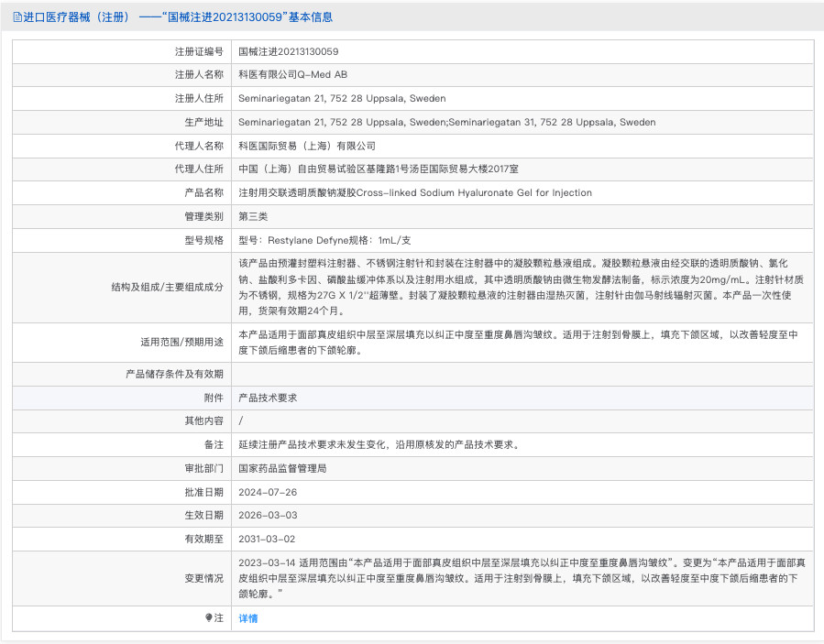Click the 生产地址 production address value
The image size is (824, 644).
(x=446, y=122)
